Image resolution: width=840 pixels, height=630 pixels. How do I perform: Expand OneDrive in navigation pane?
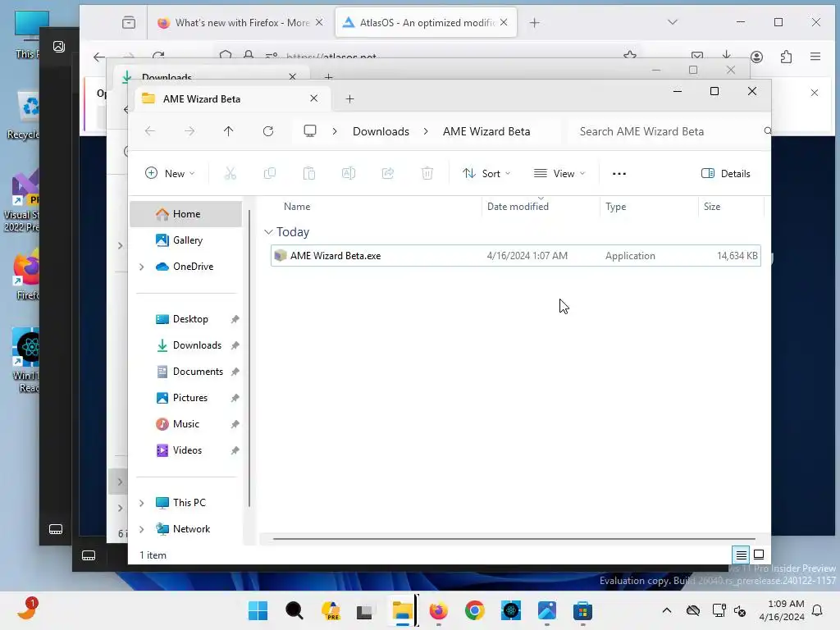tap(141, 267)
